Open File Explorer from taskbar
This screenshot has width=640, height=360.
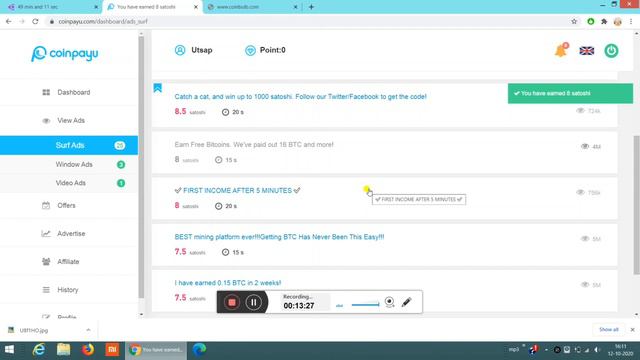pos(63,350)
